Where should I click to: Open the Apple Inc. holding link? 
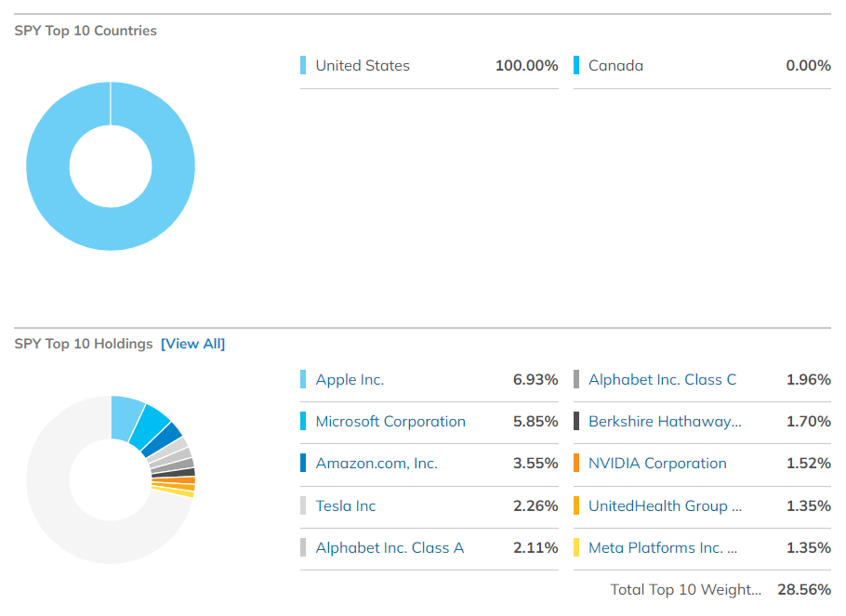(350, 380)
